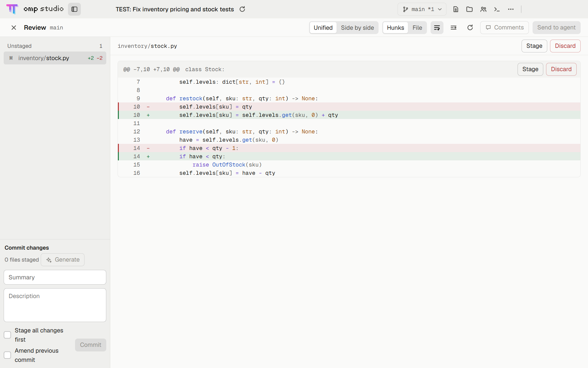This screenshot has height=368, width=588.
Task: Click the session title 'TEST: Fix inventory pricing'
Action: tap(175, 9)
